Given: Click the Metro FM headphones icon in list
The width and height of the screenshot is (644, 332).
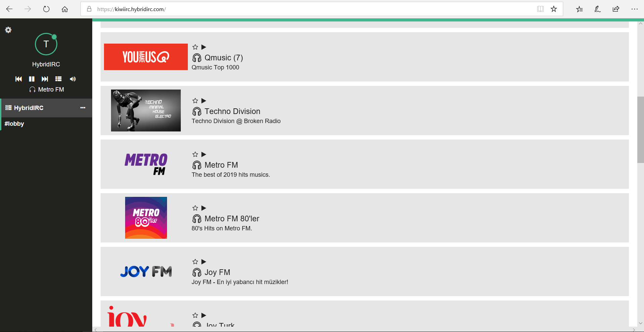Looking at the screenshot, I should click(197, 165).
